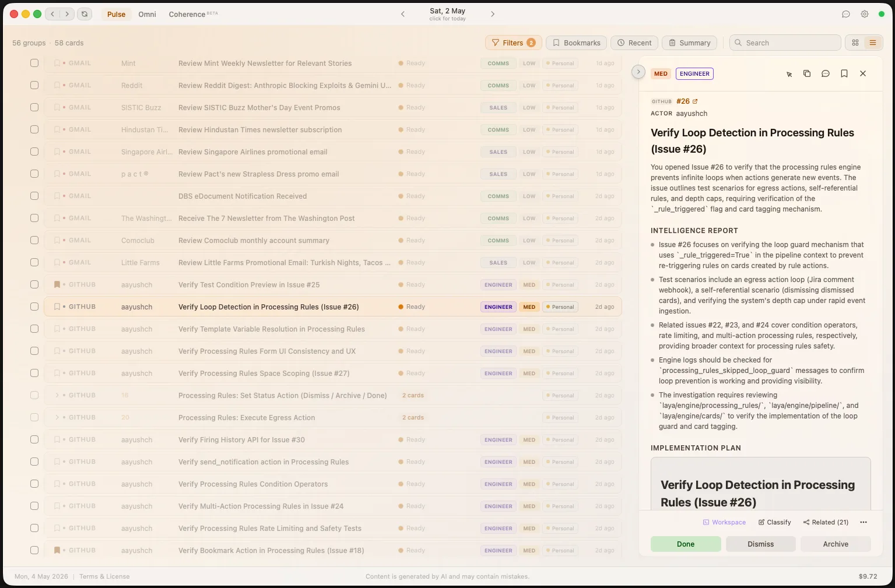This screenshot has height=588, width=895.
Task: Toggle bookmark on Verify Firing History API row
Action: [x=57, y=439]
